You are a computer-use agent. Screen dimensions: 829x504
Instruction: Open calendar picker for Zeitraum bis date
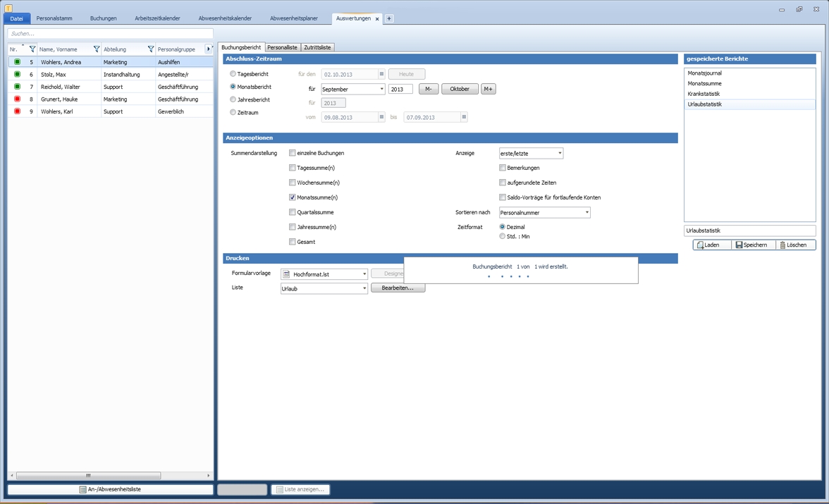464,117
